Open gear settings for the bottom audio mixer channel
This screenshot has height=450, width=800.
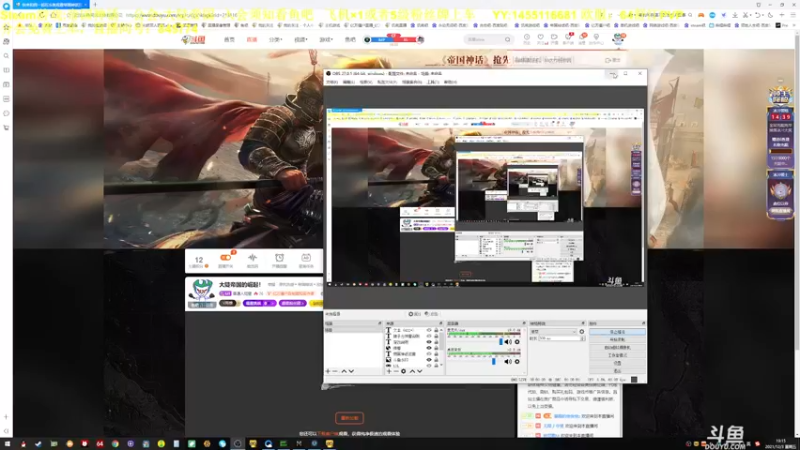pyautogui.click(x=517, y=362)
